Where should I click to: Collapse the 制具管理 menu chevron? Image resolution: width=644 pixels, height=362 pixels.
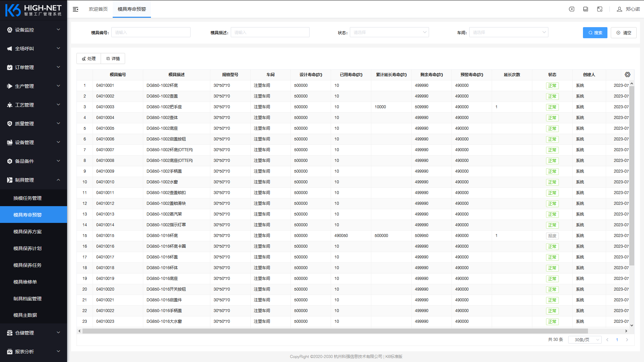pos(58,180)
